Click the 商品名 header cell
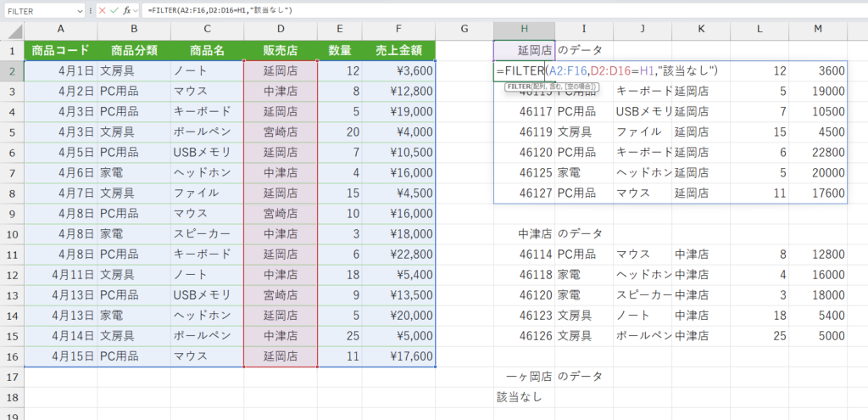 tap(207, 50)
